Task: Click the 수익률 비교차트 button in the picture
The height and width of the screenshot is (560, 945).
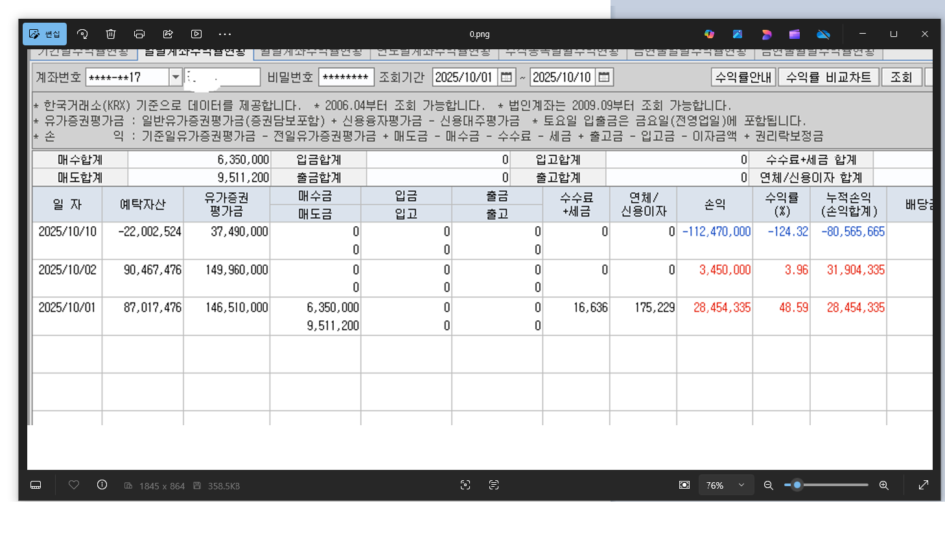Action: pyautogui.click(x=828, y=77)
